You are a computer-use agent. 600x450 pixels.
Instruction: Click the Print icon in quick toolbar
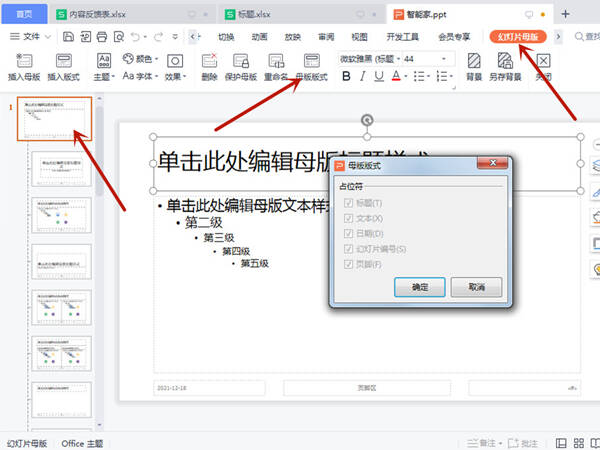[x=102, y=37]
